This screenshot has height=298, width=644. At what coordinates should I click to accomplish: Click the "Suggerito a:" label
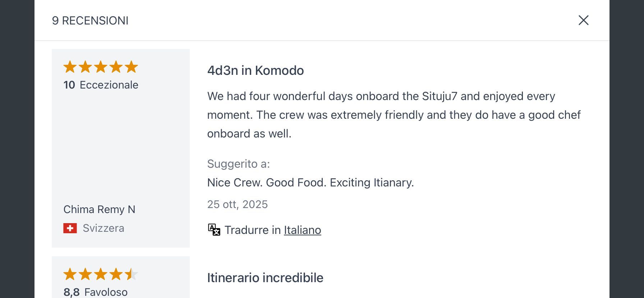point(238,164)
